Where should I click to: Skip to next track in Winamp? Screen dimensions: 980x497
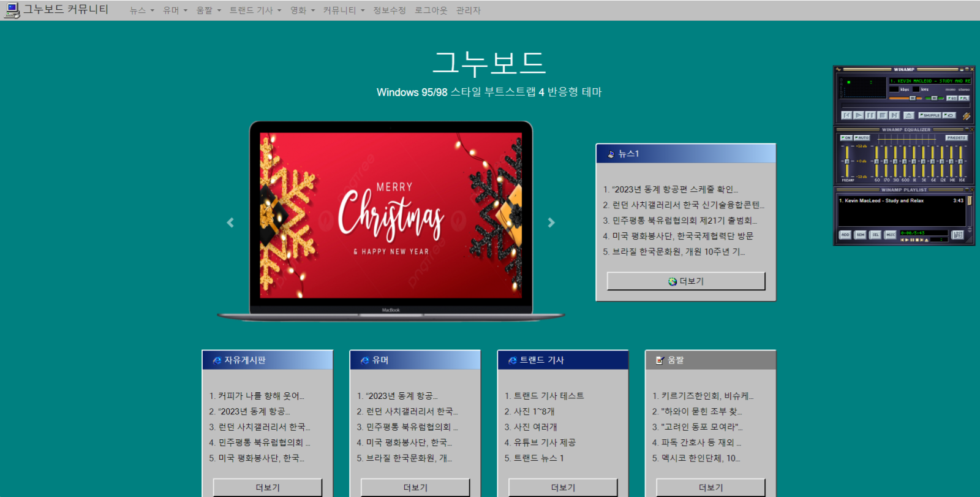(x=894, y=115)
